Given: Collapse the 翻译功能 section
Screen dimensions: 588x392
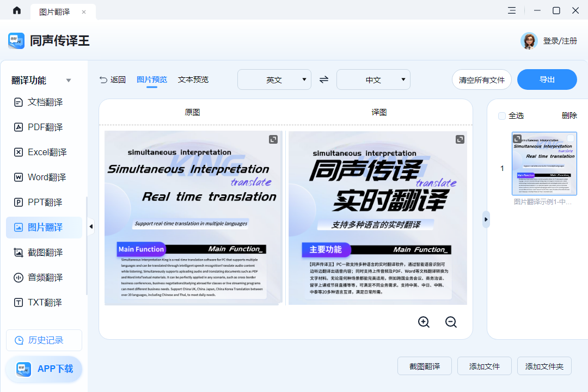Looking at the screenshot, I should click(68, 80).
